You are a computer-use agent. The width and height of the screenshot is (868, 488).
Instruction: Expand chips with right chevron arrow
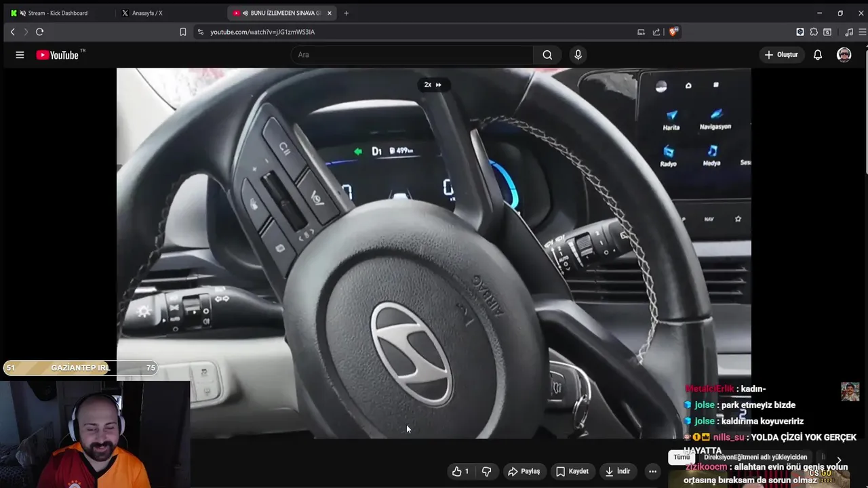tap(839, 460)
